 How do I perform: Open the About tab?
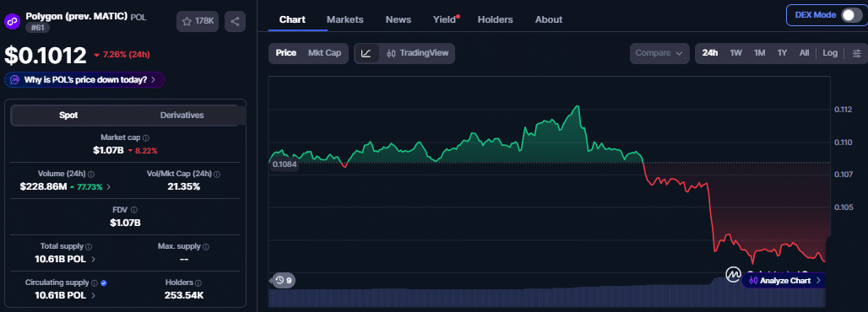pyautogui.click(x=549, y=19)
